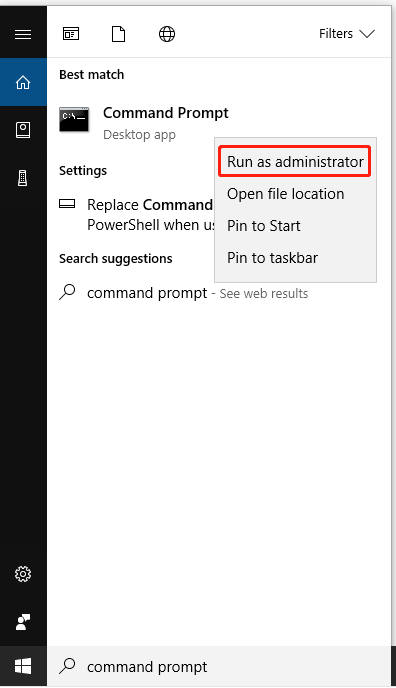Viewport: 396px width, 688px height.
Task: Choose Pin to Start
Action: pos(264,226)
